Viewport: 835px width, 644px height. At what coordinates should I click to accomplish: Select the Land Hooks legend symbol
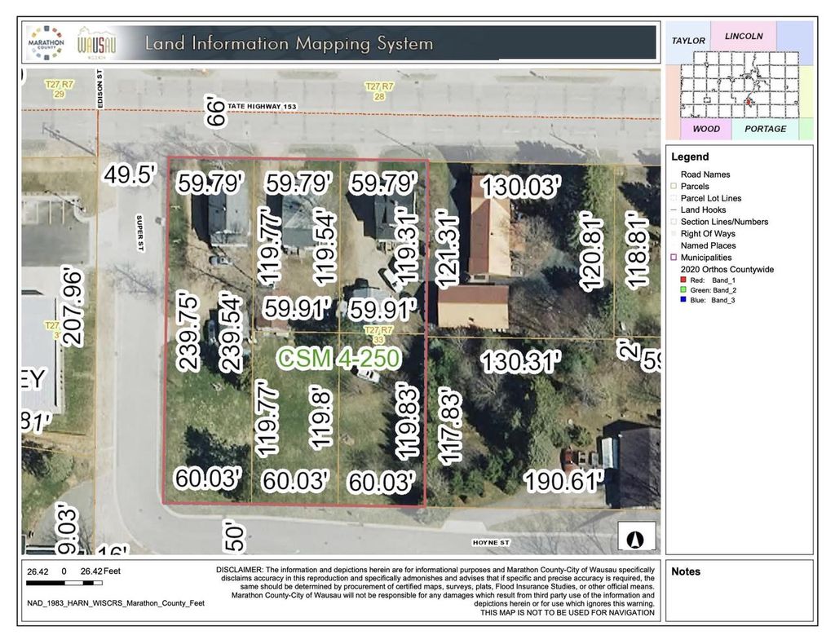(674, 210)
